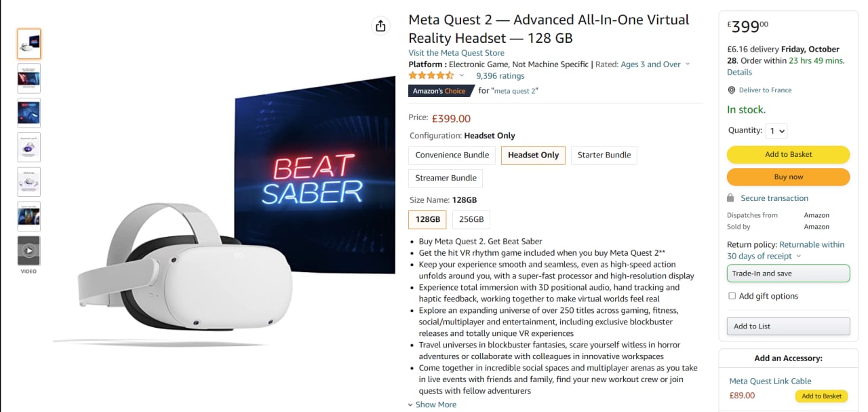
Task: Select the first headset image thumbnail
Action: point(28,44)
